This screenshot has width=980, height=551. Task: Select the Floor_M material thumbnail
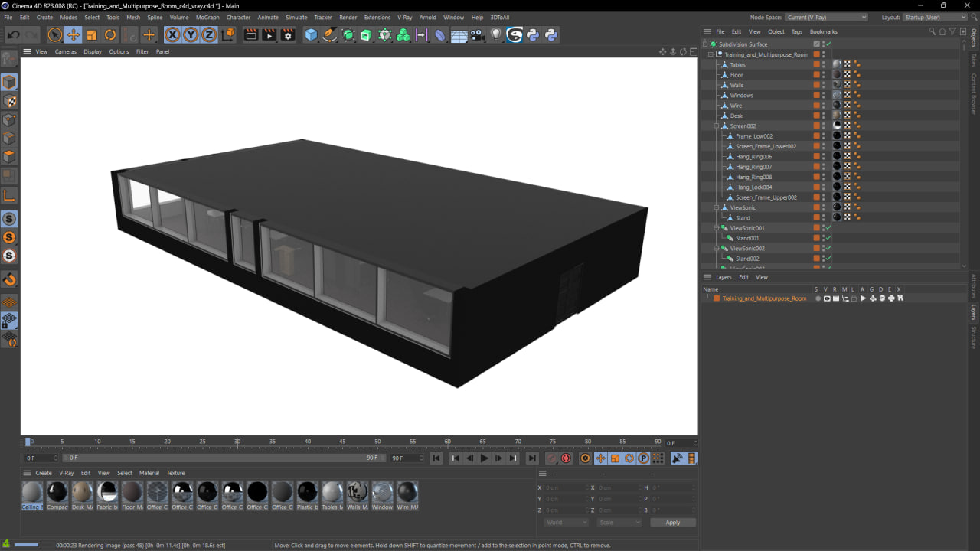click(132, 496)
